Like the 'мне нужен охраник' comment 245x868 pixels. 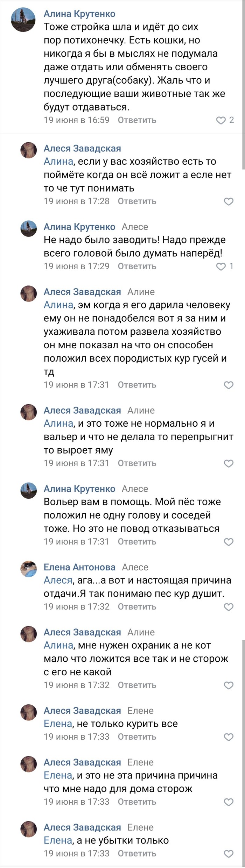228,685
